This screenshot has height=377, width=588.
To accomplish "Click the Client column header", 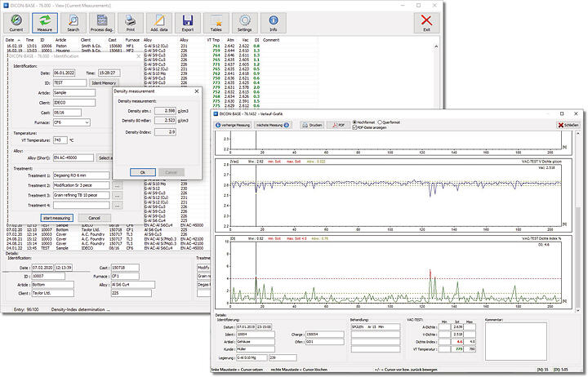I will [x=85, y=38].
